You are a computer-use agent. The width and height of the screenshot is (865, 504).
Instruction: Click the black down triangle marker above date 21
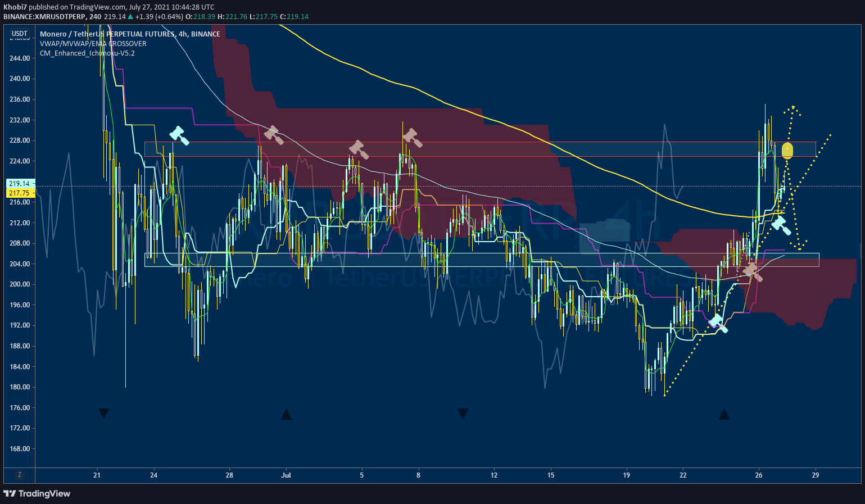pyautogui.click(x=103, y=414)
